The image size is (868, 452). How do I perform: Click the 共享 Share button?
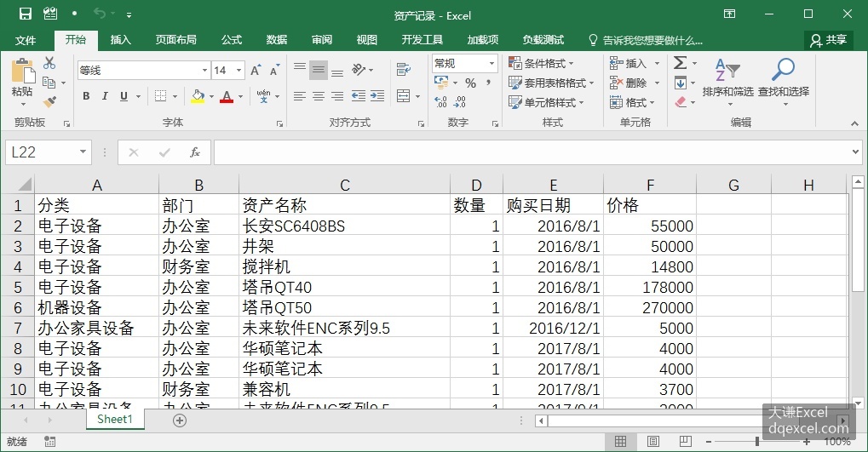pyautogui.click(x=828, y=40)
